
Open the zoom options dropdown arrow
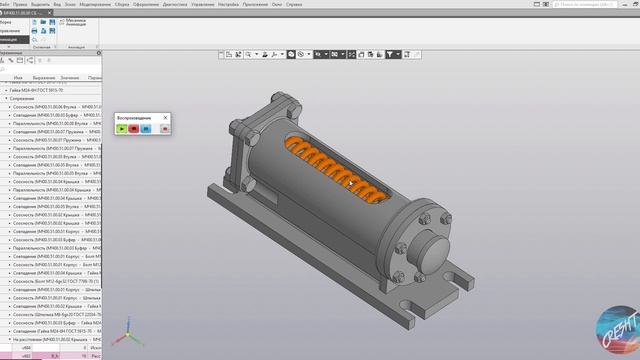pyautogui.click(x=257, y=54)
